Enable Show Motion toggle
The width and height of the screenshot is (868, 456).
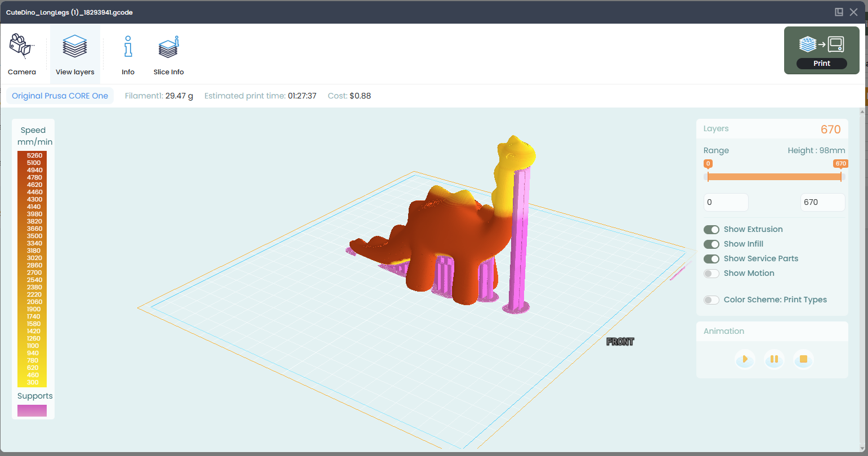click(x=712, y=274)
